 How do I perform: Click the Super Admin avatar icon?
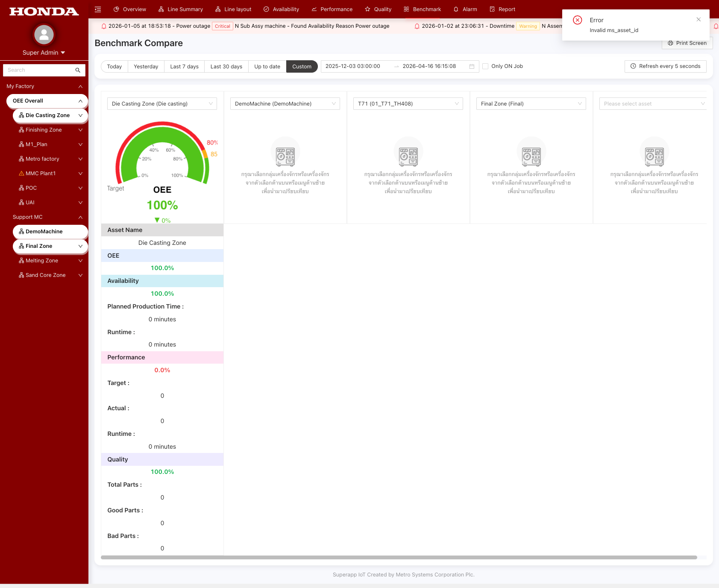point(44,35)
